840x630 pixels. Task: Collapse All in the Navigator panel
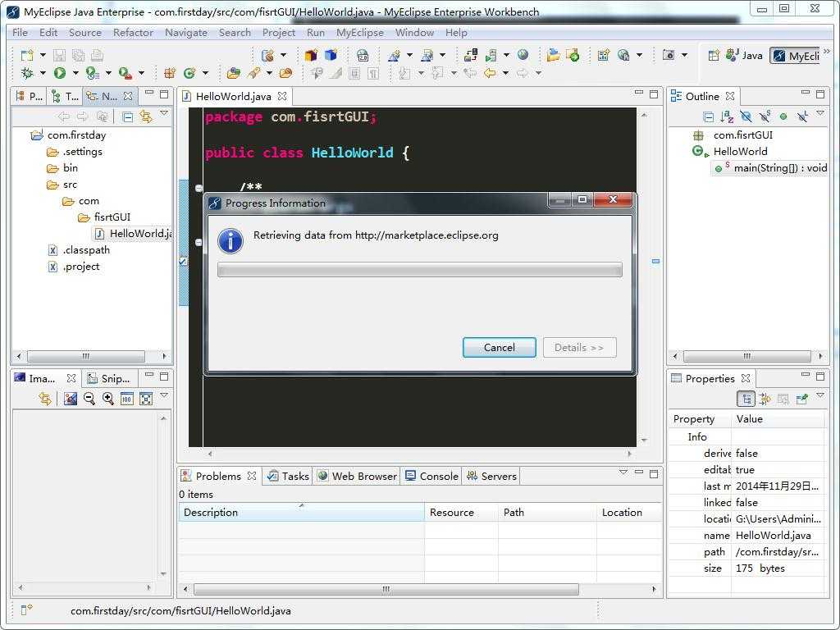127,116
